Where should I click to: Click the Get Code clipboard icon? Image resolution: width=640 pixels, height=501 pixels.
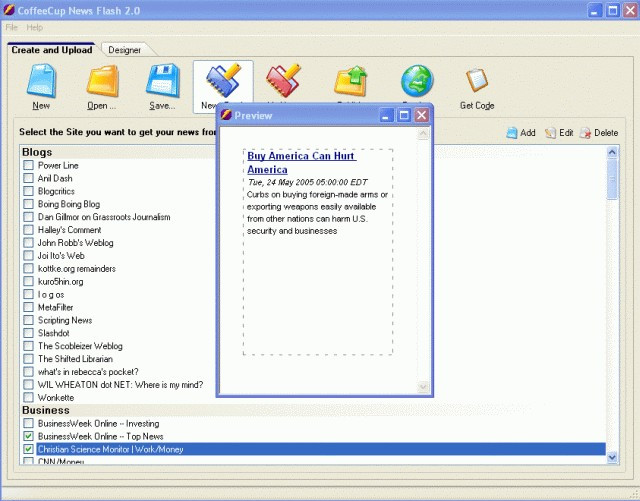click(477, 80)
